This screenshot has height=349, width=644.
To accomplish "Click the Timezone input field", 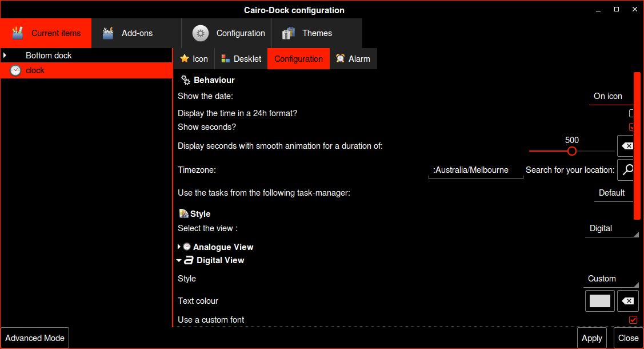I will 475,170.
